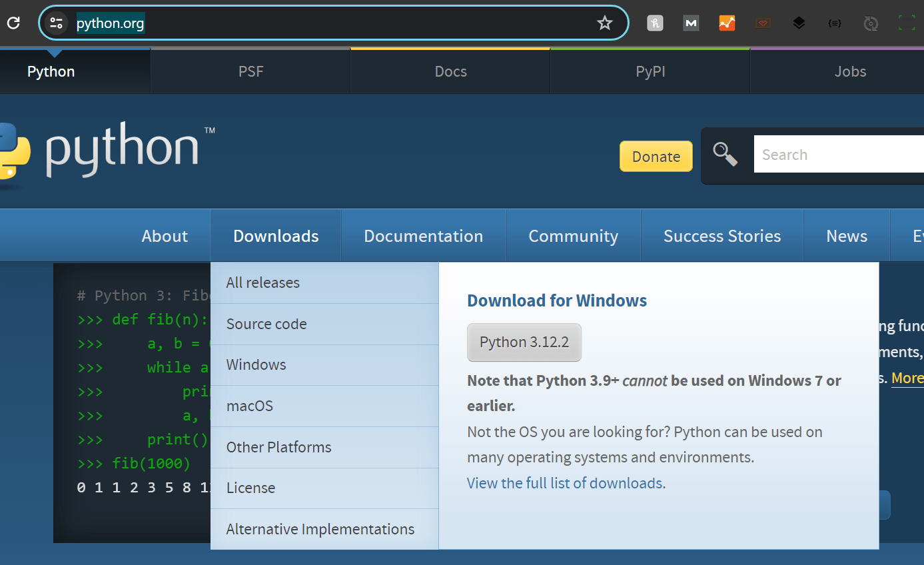
Task: Expand the Community navigation menu
Action: coord(574,236)
